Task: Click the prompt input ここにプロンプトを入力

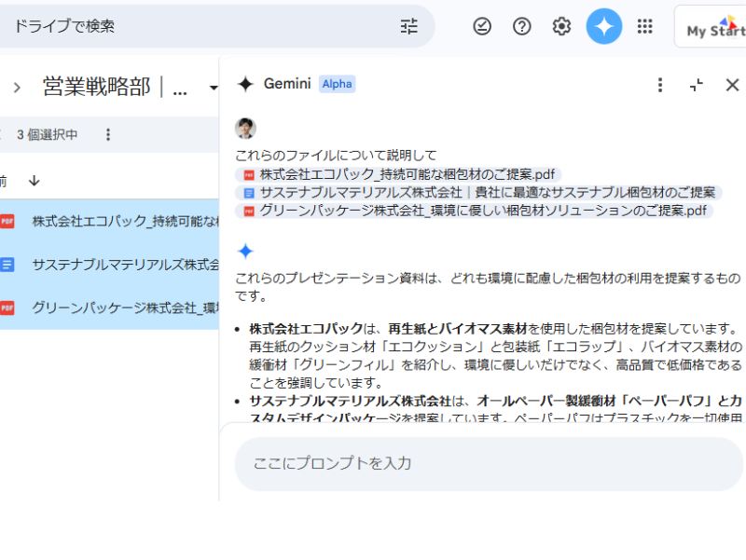Action: coord(489,463)
